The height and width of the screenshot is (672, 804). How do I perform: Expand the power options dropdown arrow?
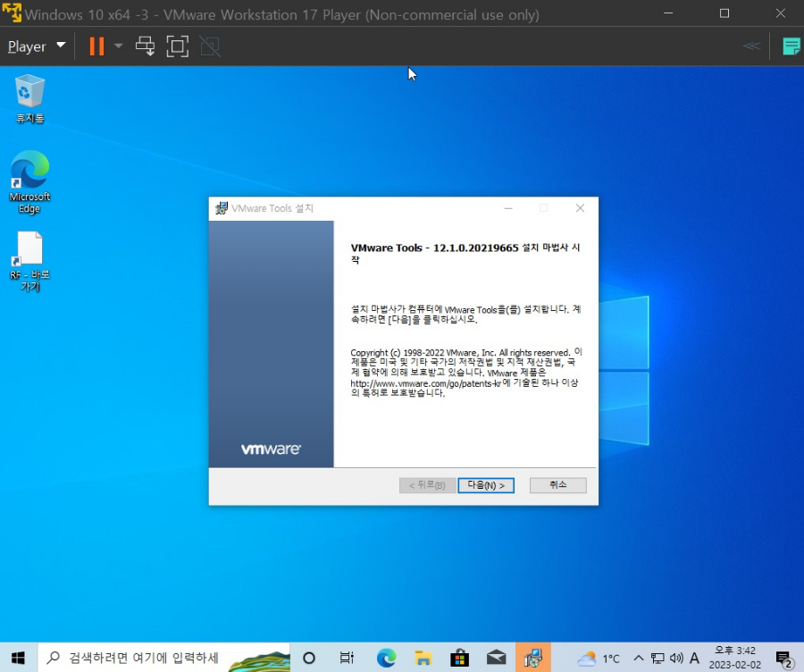pyautogui.click(x=119, y=46)
